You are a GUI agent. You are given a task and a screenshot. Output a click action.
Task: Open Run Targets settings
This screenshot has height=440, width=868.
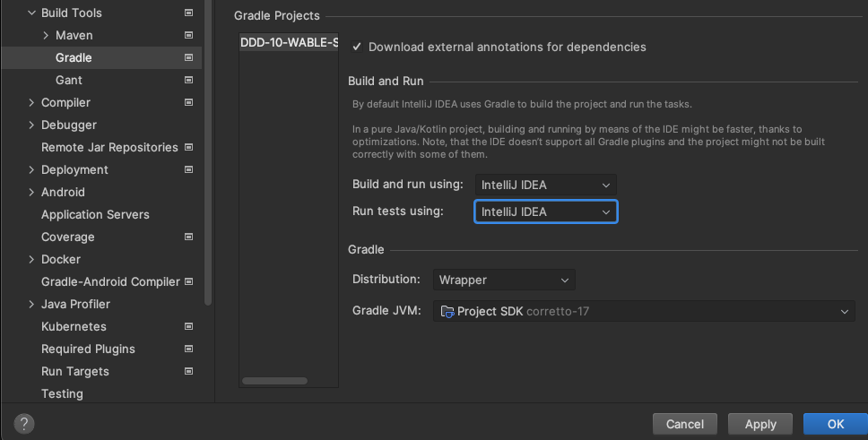coord(74,371)
